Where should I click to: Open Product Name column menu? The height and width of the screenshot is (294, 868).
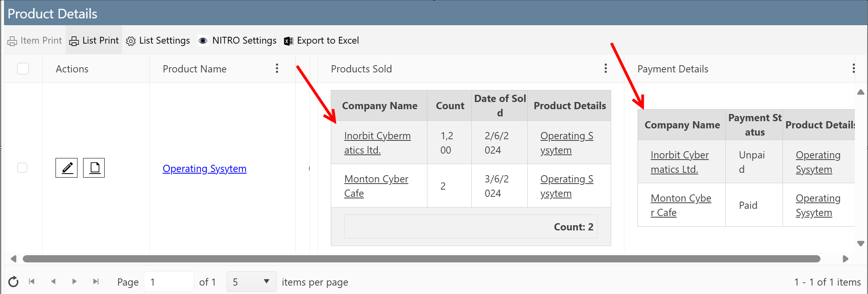pos(277,68)
